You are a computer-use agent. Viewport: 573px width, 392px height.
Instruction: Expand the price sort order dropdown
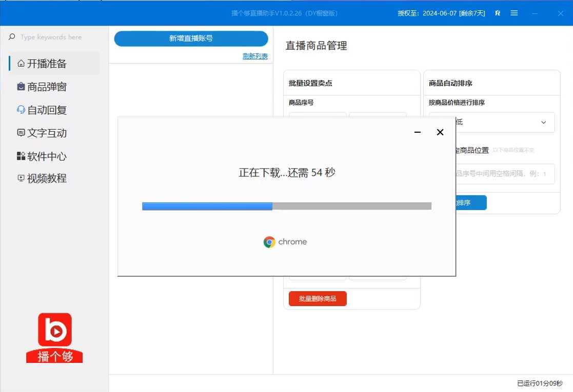click(x=543, y=122)
